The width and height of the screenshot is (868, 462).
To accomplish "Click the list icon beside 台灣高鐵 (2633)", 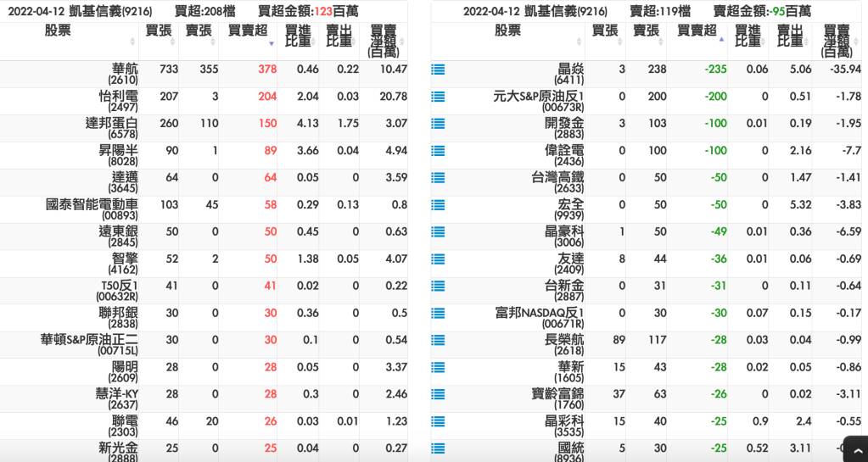I will point(438,178).
